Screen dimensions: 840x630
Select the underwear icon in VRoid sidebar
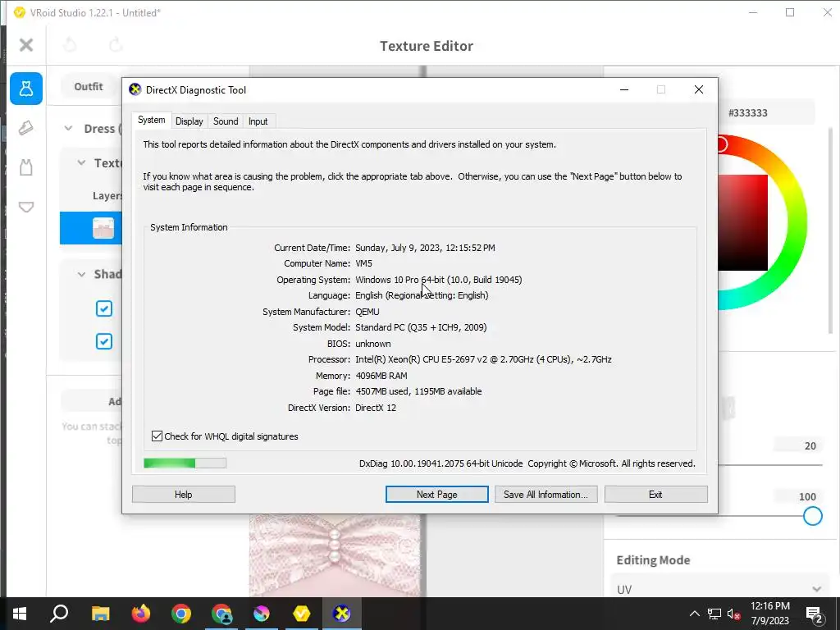tap(25, 207)
